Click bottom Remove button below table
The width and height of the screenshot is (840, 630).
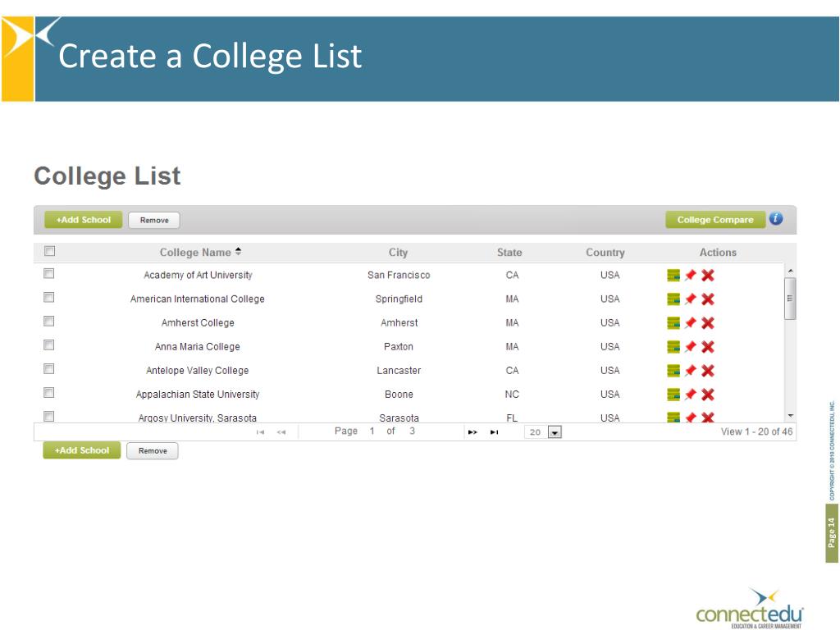click(153, 451)
